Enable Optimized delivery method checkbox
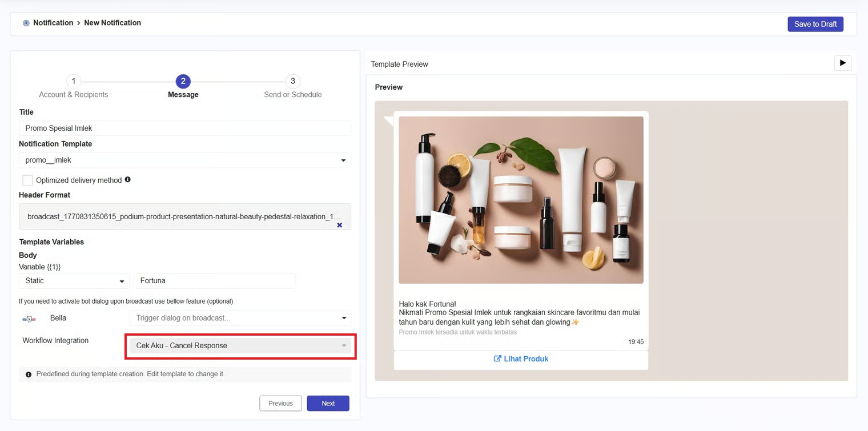868x431 pixels. click(x=27, y=180)
